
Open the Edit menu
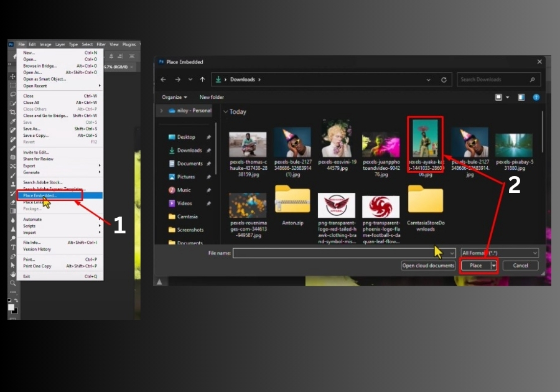pyautogui.click(x=32, y=44)
